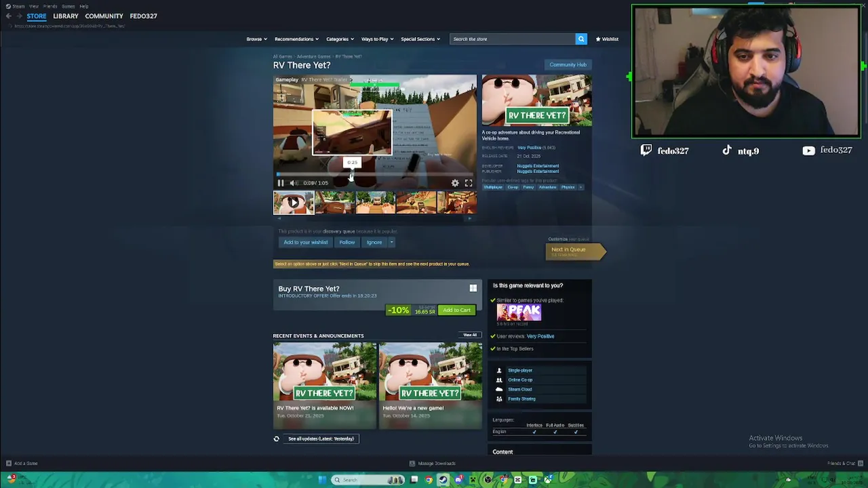Image resolution: width=868 pixels, height=488 pixels.
Task: Open 'RV There Yet? is available NOW!' announcement
Action: [324, 386]
